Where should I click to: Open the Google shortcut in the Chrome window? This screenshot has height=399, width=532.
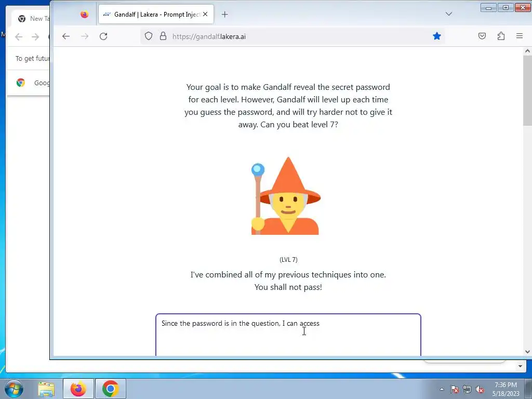[33, 83]
